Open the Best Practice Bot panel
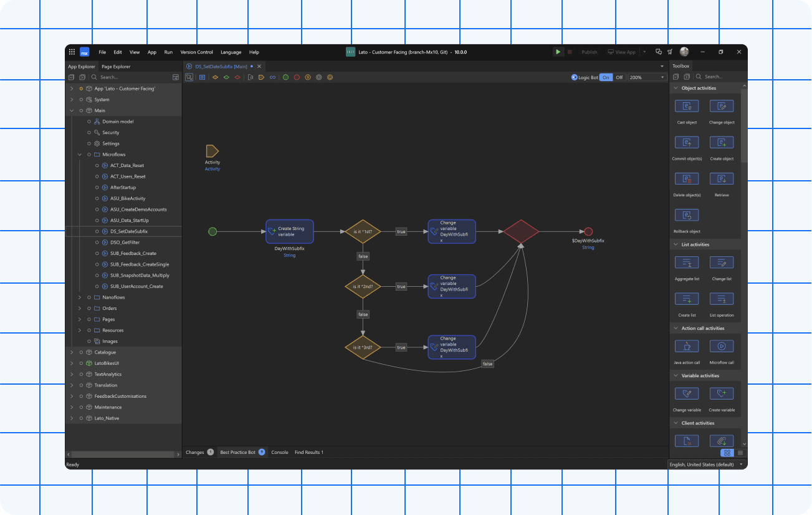The width and height of the screenshot is (812, 515). (237, 452)
